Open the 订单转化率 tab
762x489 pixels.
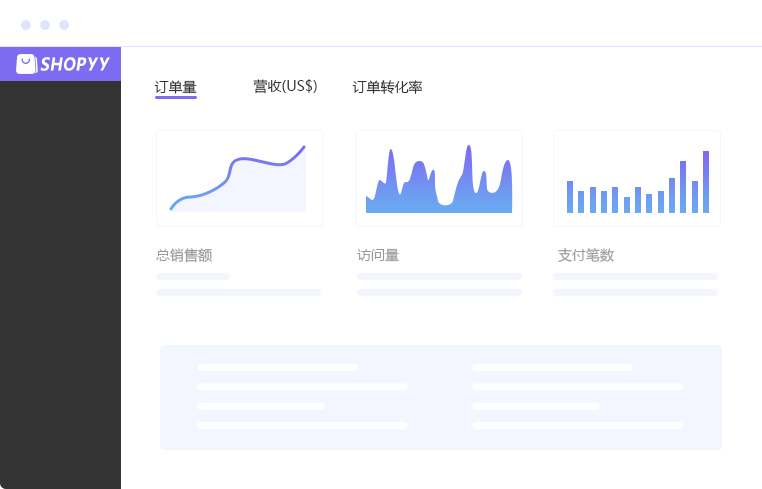coord(387,87)
